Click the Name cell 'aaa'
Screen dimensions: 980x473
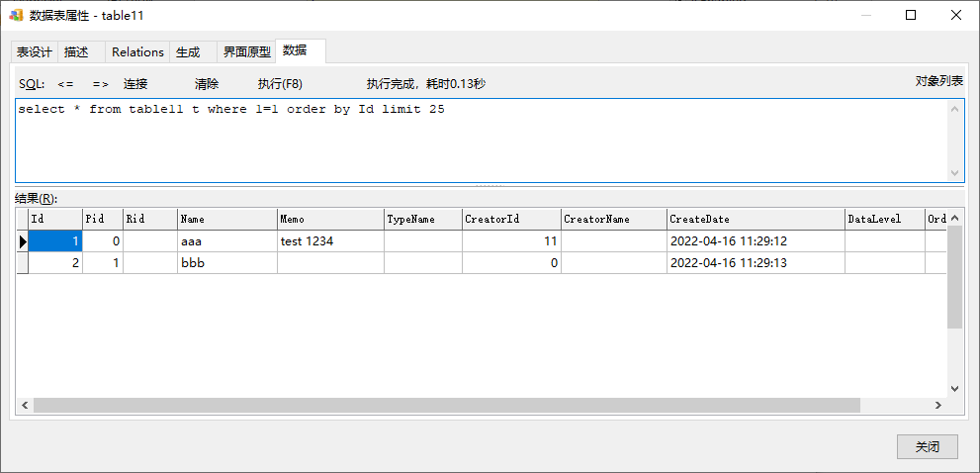[x=227, y=241]
